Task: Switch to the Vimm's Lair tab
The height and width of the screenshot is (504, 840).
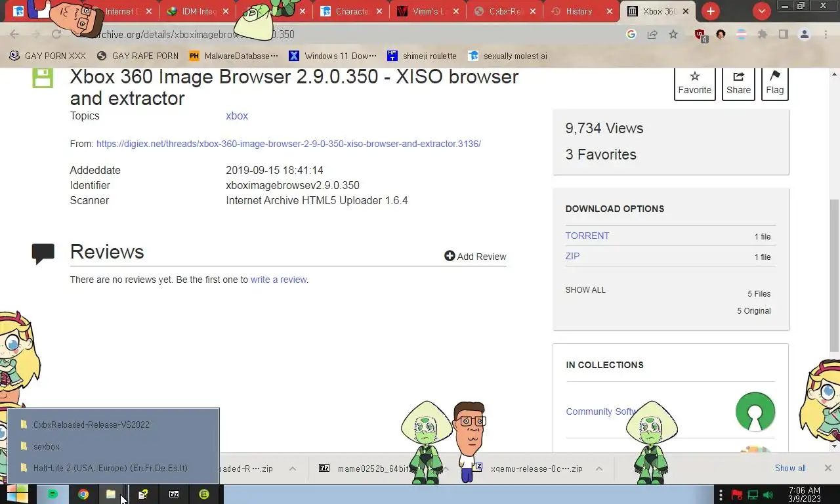Action: (427, 11)
